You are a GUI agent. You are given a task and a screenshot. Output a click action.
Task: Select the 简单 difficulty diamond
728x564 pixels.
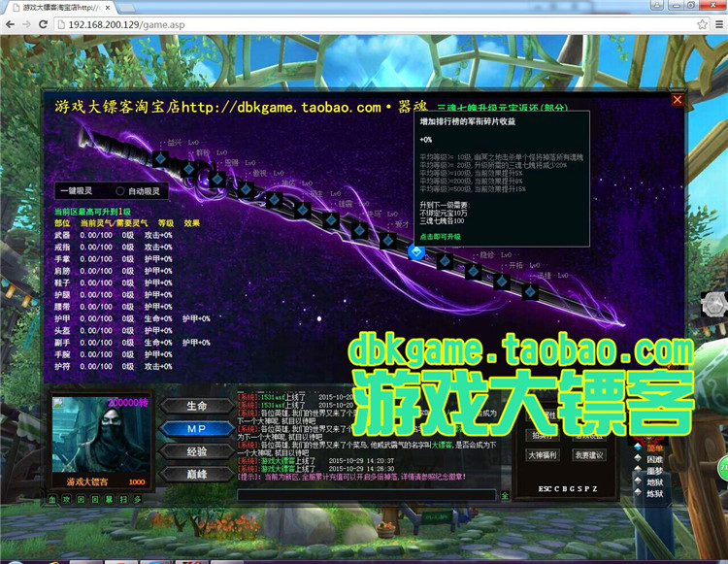pyautogui.click(x=638, y=447)
